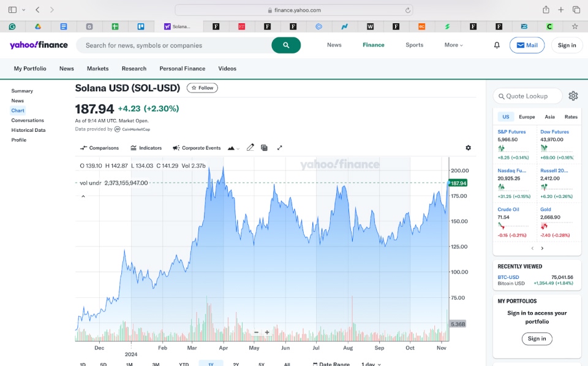Go to the Summary section
Image resolution: width=588 pixels, height=366 pixels.
point(22,91)
